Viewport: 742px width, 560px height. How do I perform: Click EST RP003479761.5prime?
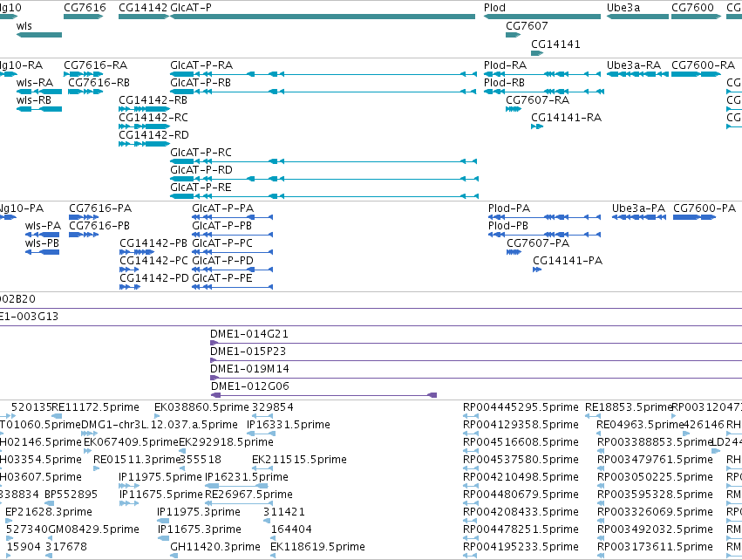click(x=601, y=468)
